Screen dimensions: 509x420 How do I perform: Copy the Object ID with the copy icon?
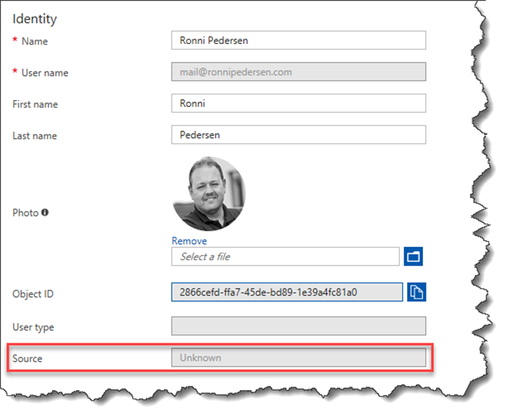(417, 292)
